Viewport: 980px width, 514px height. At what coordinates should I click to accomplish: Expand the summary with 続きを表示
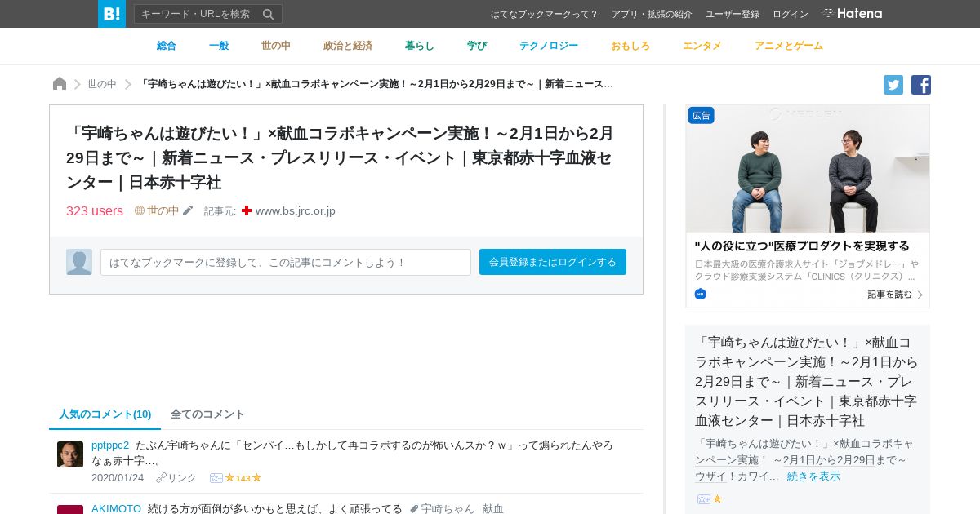tap(813, 476)
